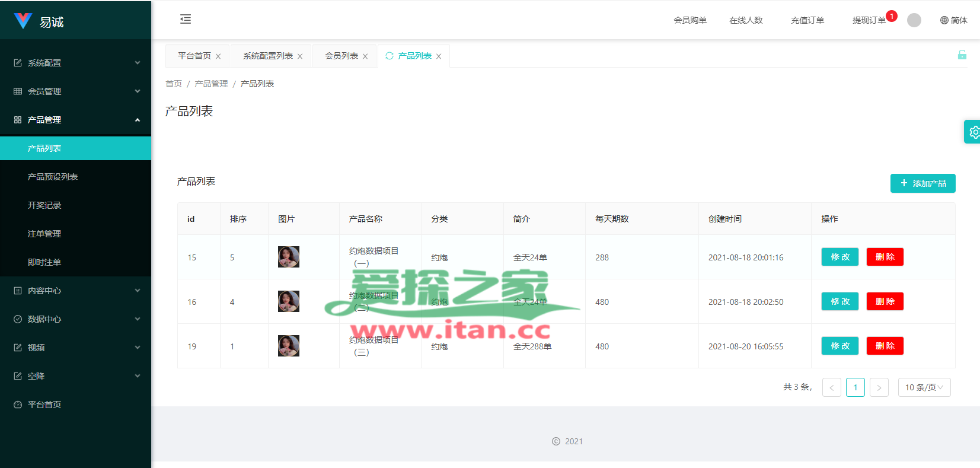Close the 系统配置列表 tab
This screenshot has height=468, width=980.
coord(300,56)
